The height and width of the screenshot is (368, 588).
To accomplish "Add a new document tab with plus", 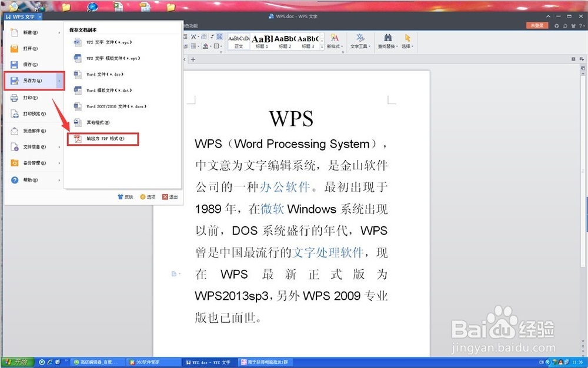I will click(x=193, y=59).
